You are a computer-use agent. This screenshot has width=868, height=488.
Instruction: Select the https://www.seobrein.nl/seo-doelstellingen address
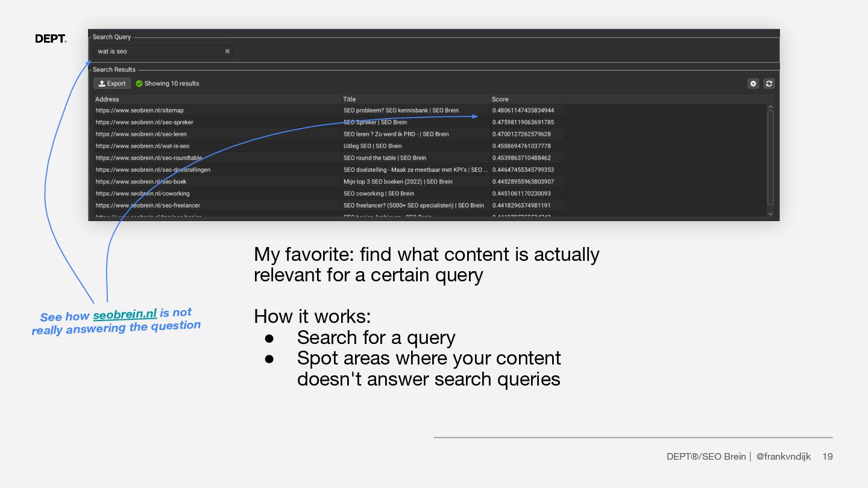pos(153,170)
